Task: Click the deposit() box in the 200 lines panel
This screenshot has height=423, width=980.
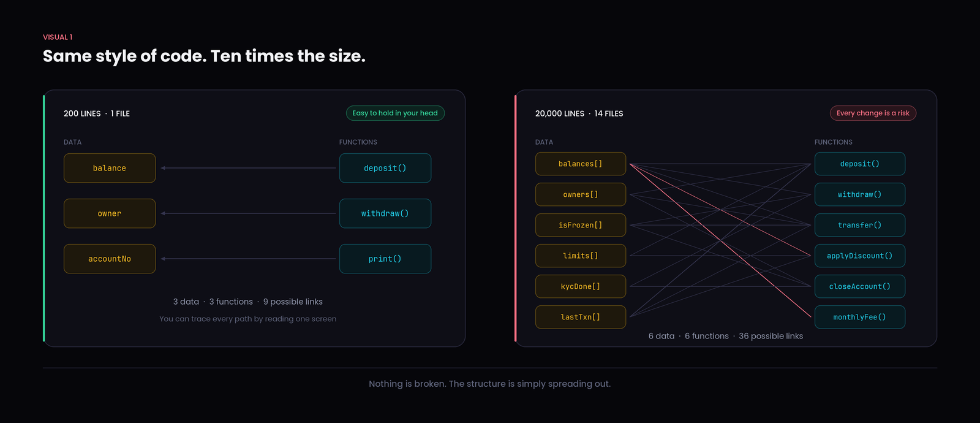Action: click(x=385, y=168)
